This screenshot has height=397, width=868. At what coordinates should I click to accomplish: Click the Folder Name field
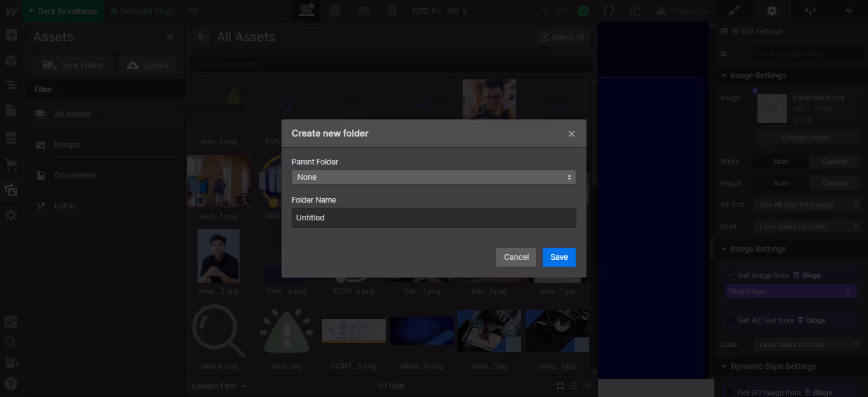point(434,218)
